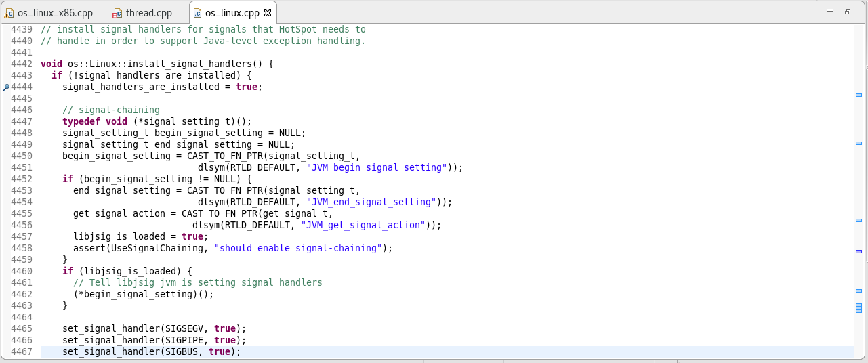
Task: Click "set_signal_handler(SIGBUS, true)" highlighted line
Action: coord(152,352)
